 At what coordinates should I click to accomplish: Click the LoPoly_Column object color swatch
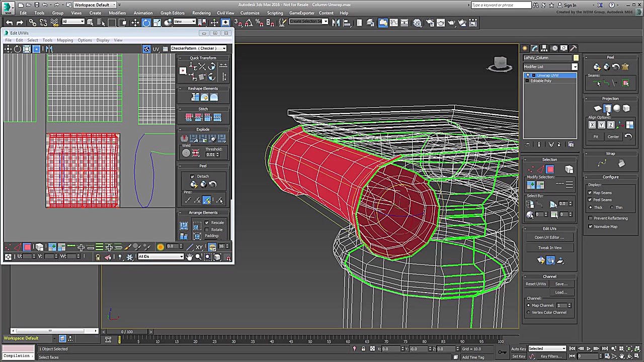576,58
